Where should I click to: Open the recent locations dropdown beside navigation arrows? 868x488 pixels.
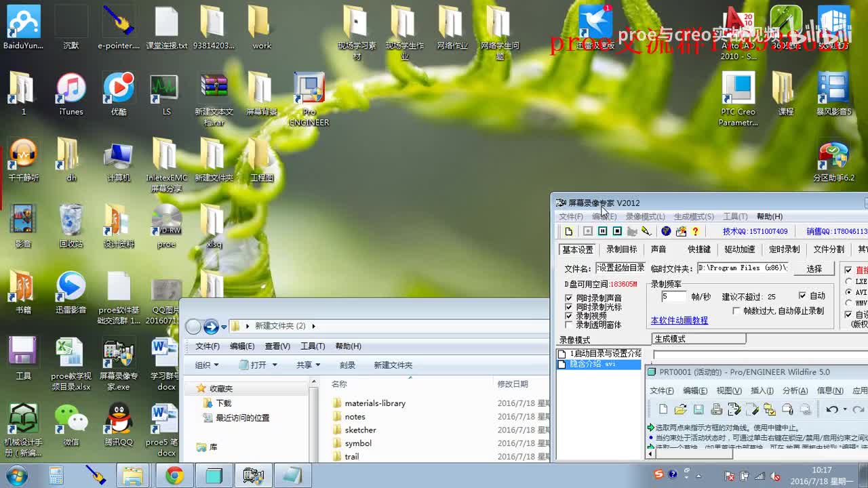(x=224, y=327)
